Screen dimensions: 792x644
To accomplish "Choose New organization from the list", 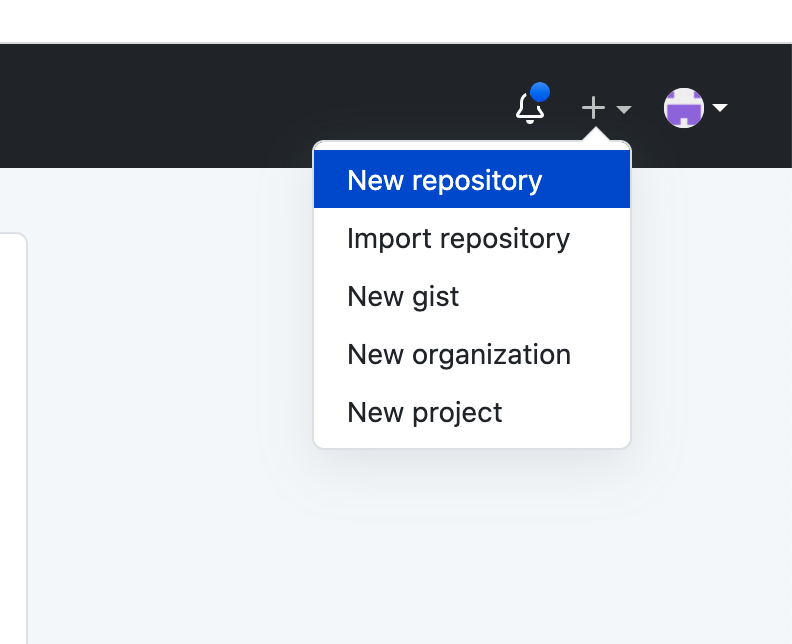I will [x=458, y=355].
